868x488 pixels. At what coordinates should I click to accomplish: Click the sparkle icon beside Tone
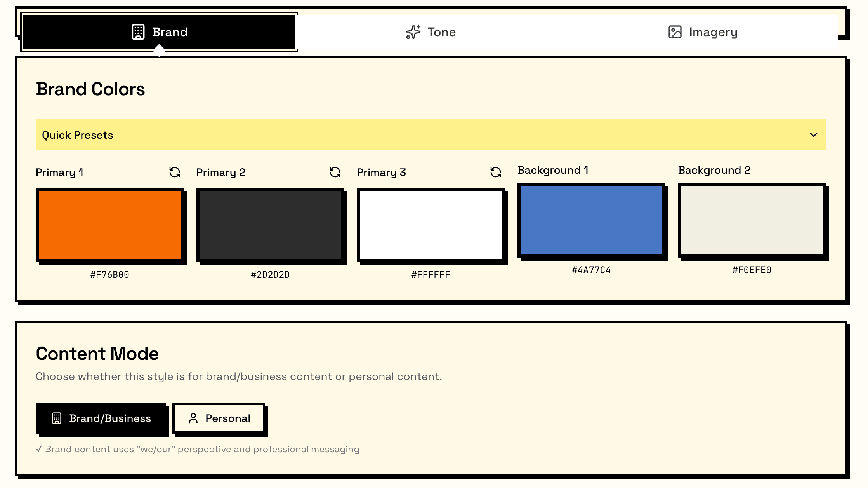[x=413, y=32]
